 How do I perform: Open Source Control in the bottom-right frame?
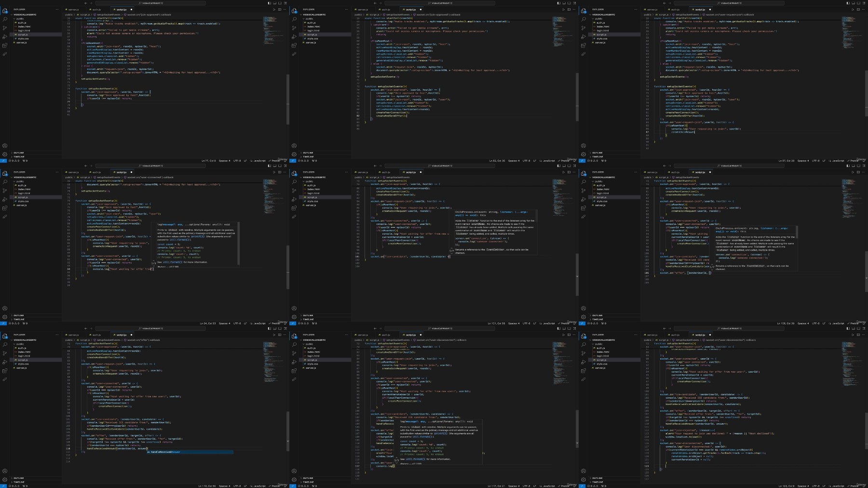[583, 353]
